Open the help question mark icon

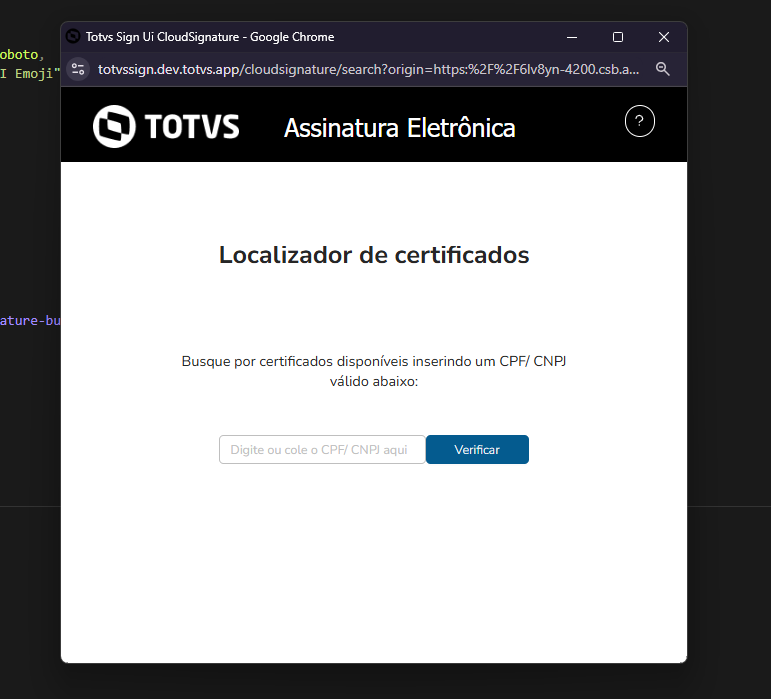click(640, 121)
